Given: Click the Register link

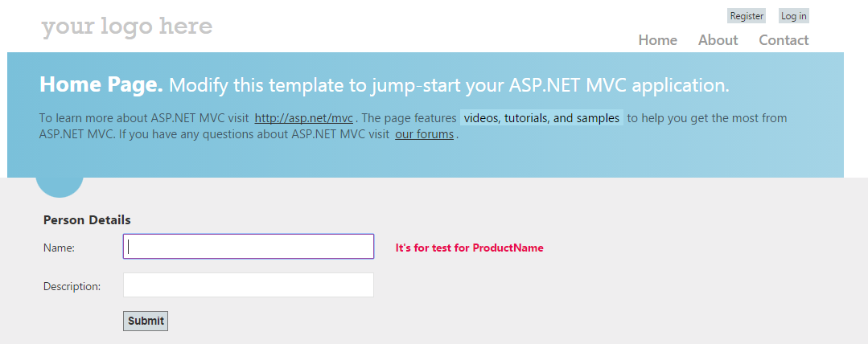Looking at the screenshot, I should coord(747,16).
